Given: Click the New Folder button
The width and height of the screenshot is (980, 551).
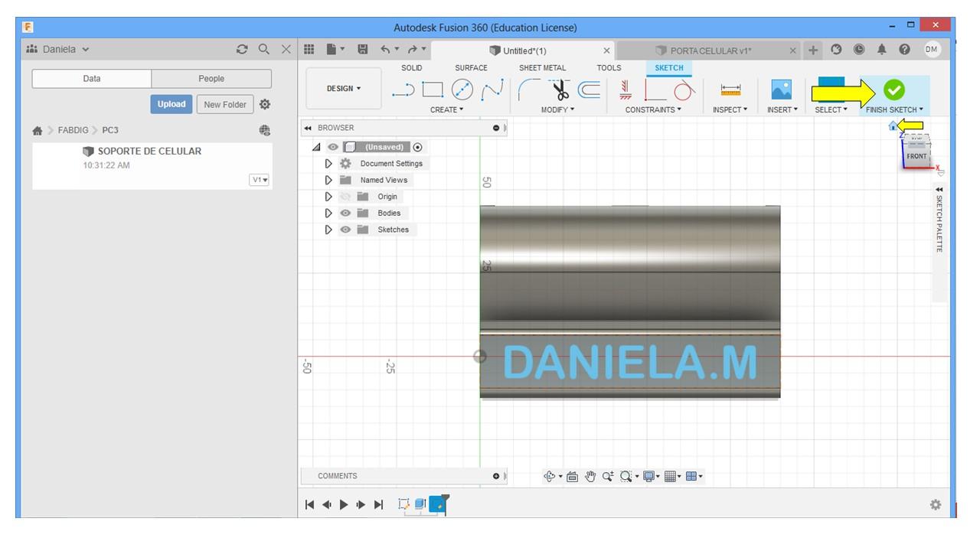Looking at the screenshot, I should pos(225,104).
